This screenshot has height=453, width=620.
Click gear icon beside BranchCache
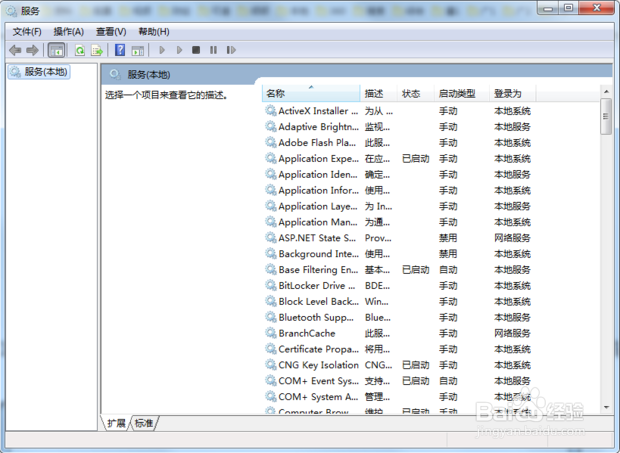click(271, 333)
